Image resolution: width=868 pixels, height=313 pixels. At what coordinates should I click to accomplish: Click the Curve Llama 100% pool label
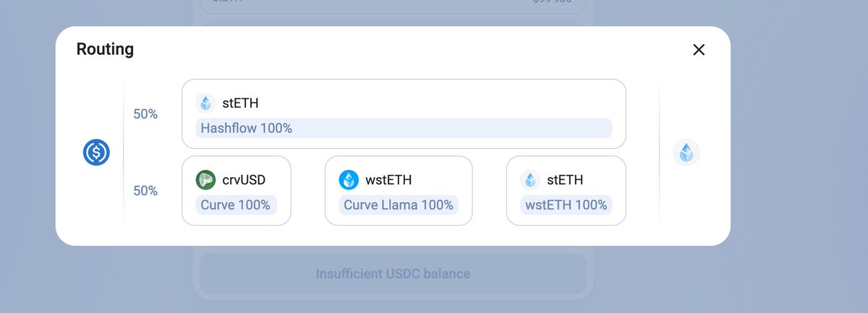399,205
